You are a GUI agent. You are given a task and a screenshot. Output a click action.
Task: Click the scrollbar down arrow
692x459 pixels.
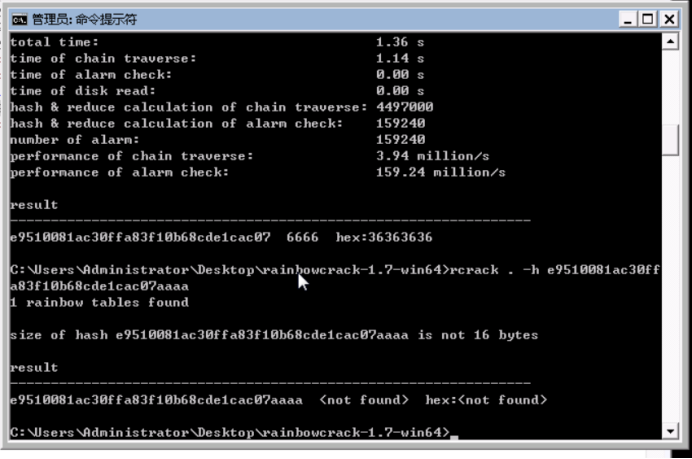coord(670,431)
